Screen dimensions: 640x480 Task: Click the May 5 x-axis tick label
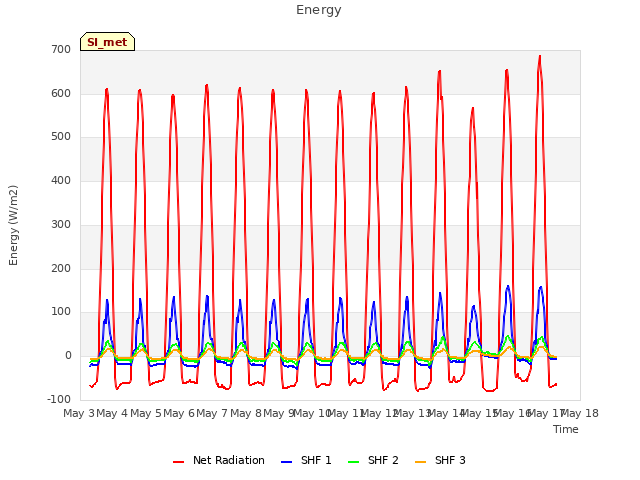(x=146, y=413)
